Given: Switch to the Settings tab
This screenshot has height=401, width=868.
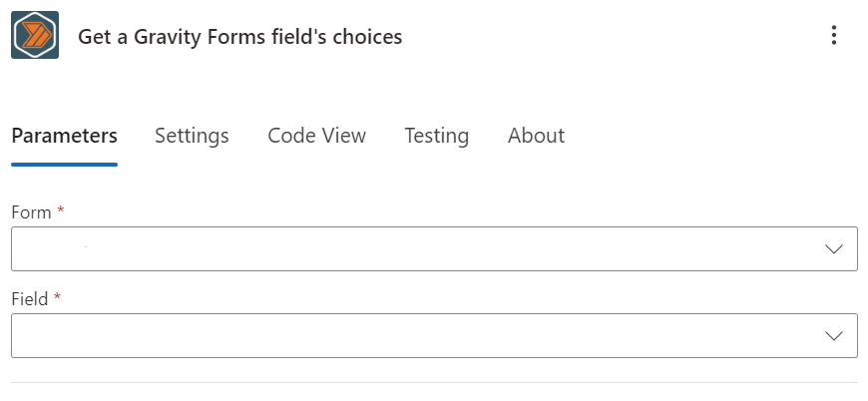Looking at the screenshot, I should coord(192,136).
